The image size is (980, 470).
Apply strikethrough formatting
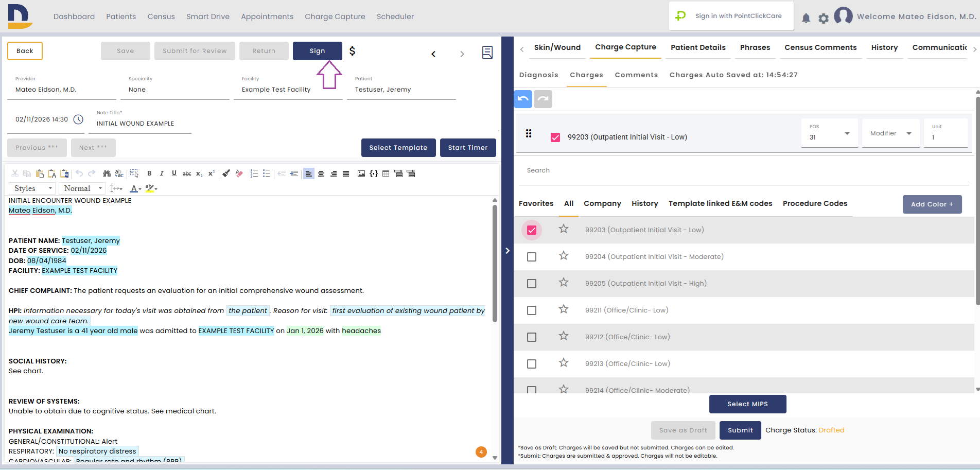(x=187, y=173)
